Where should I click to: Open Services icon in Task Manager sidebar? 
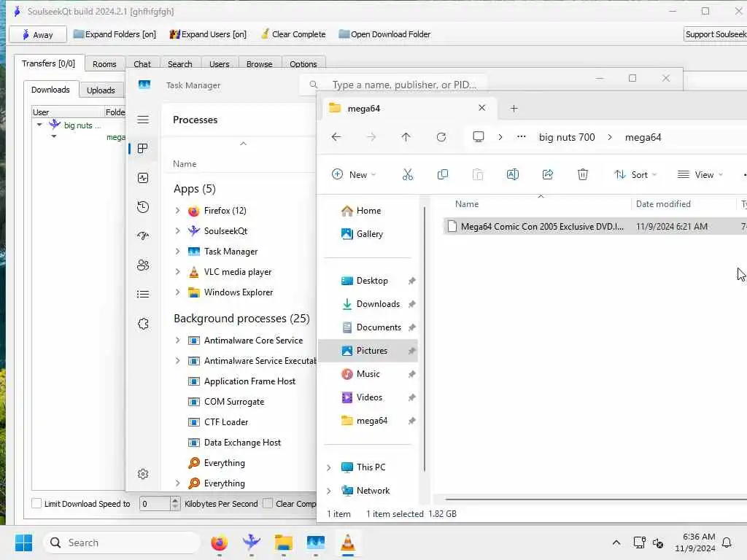tap(143, 324)
